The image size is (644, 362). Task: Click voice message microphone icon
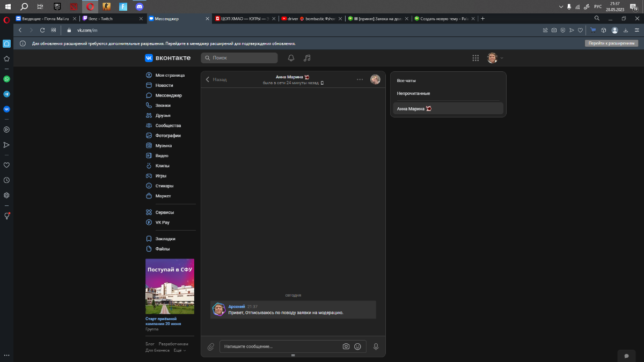pos(376,346)
